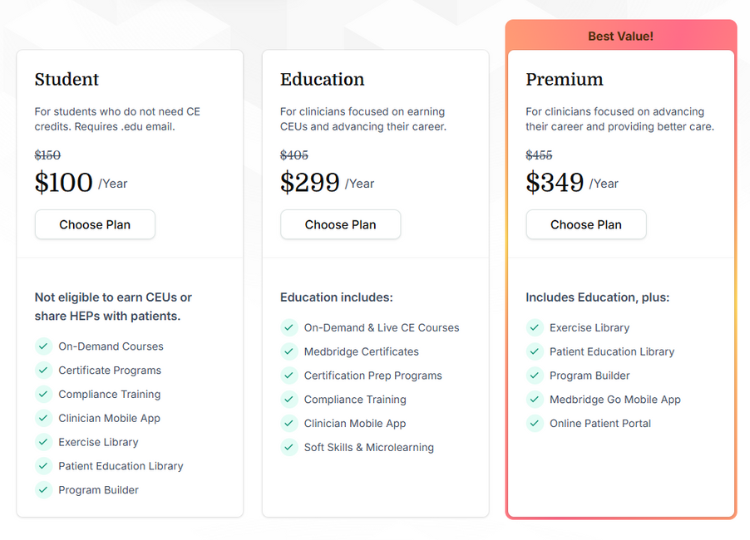Click Patient Education Library in Premium list
Image resolution: width=750 pixels, height=540 pixels.
click(611, 351)
